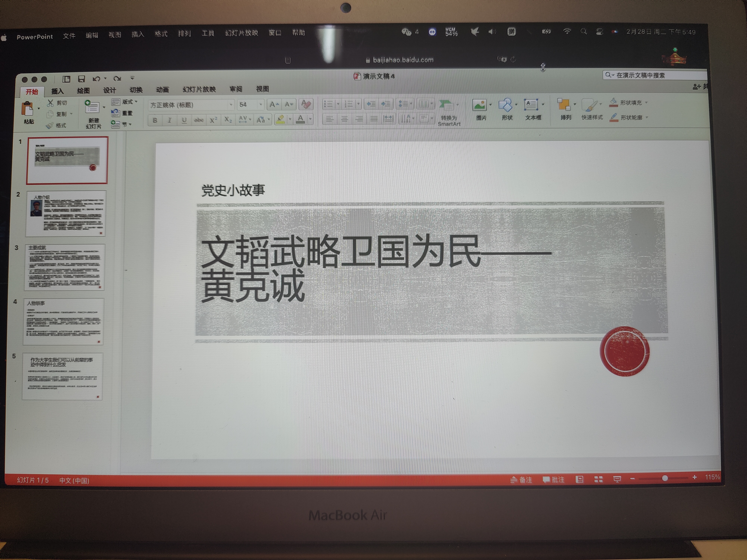The image size is (747, 560).
Task: Toggle align text right
Action: (359, 119)
